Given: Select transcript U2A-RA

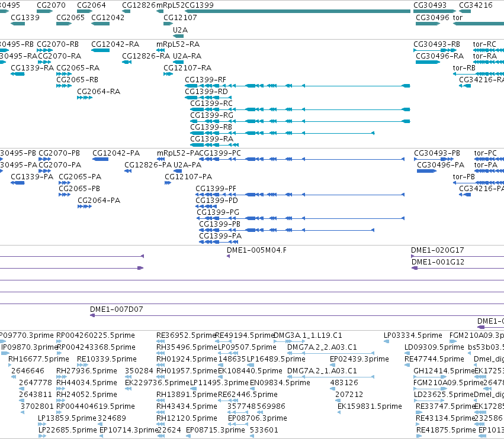Looking at the screenshot, I should coord(187,56).
